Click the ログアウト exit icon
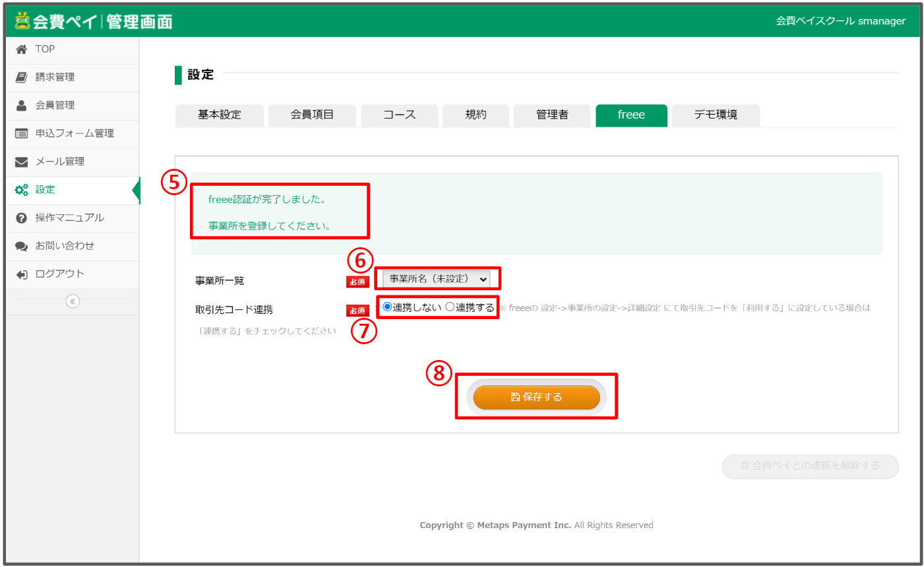924x567 pixels. click(x=22, y=274)
